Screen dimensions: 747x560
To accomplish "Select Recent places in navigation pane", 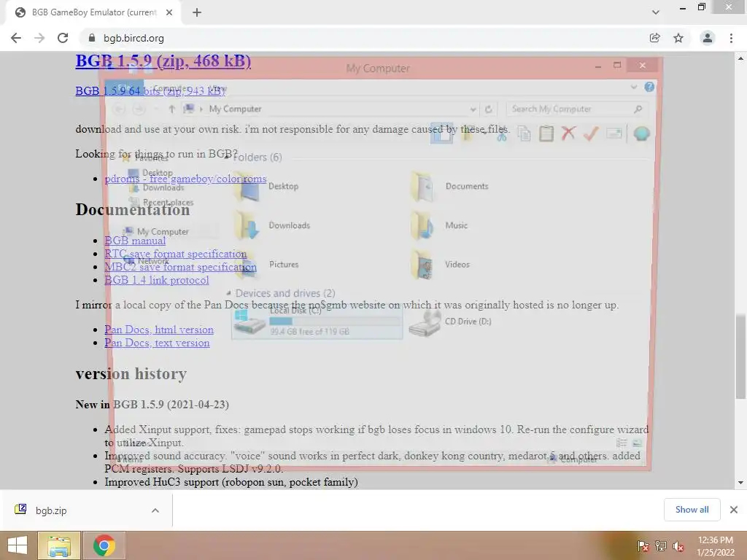I will tap(162, 203).
